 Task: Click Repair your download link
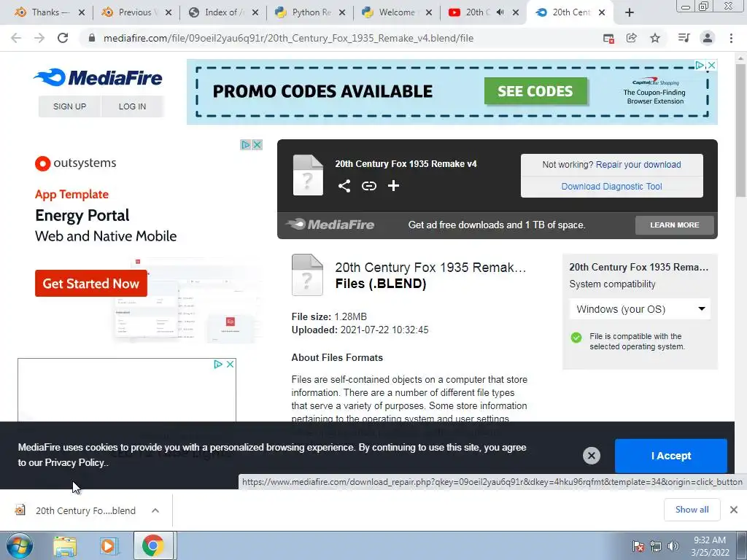pyautogui.click(x=638, y=164)
